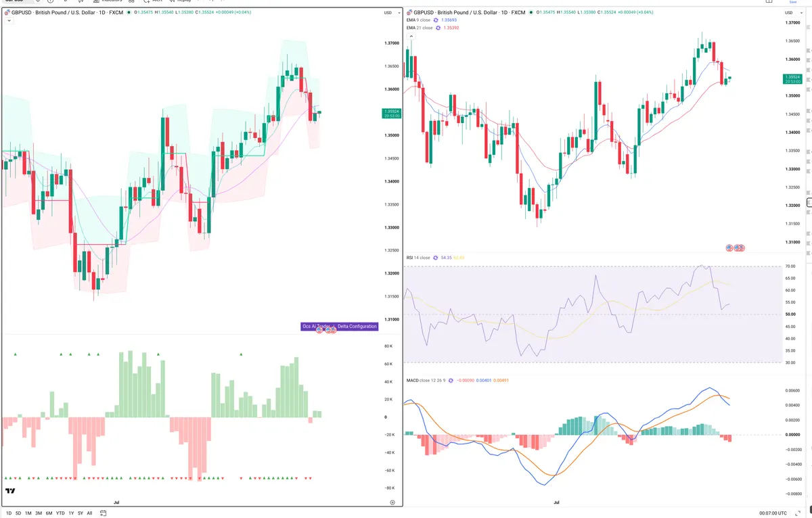Select the 6M time range
The width and height of the screenshot is (812, 518).
click(49, 513)
